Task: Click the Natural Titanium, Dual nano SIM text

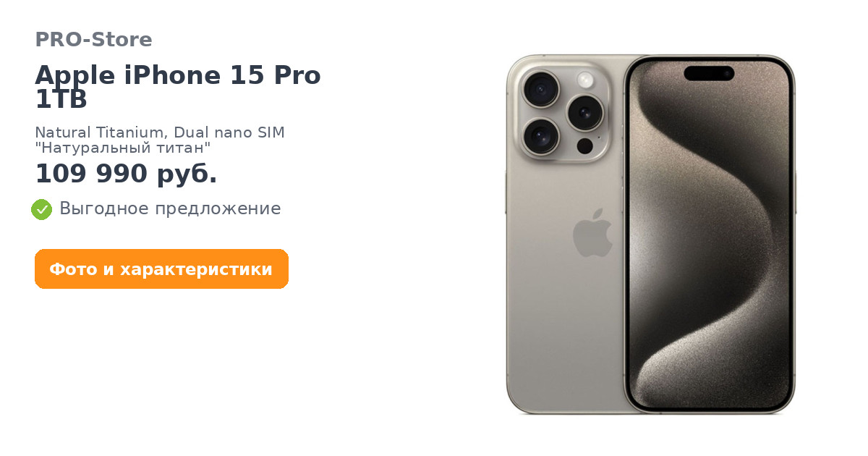Action: pyautogui.click(x=160, y=133)
